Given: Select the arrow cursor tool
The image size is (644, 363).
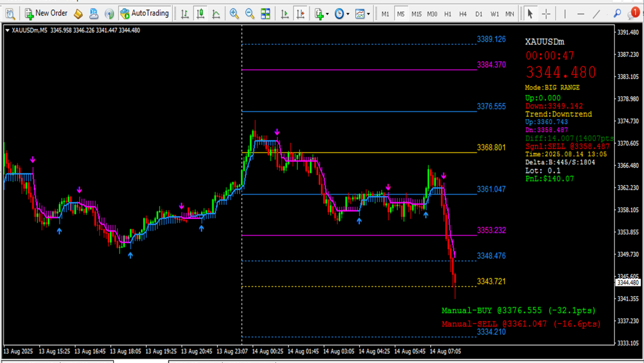Looking at the screenshot, I should click(x=530, y=14).
